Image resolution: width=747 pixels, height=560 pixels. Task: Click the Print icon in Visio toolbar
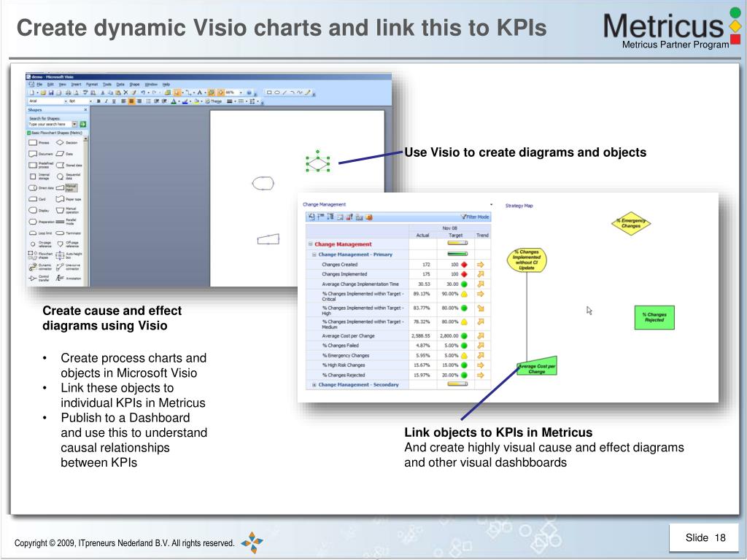tap(68, 93)
